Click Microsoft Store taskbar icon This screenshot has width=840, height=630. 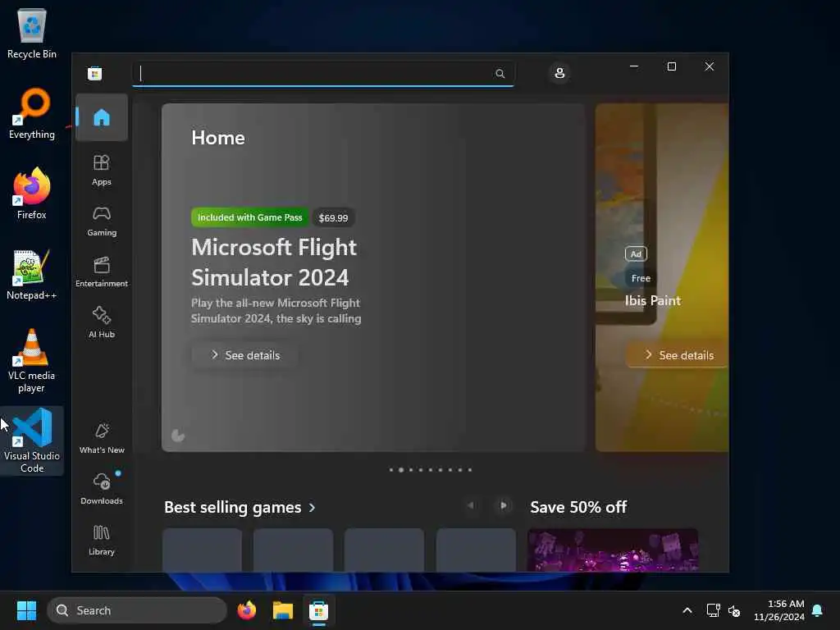tap(318, 610)
